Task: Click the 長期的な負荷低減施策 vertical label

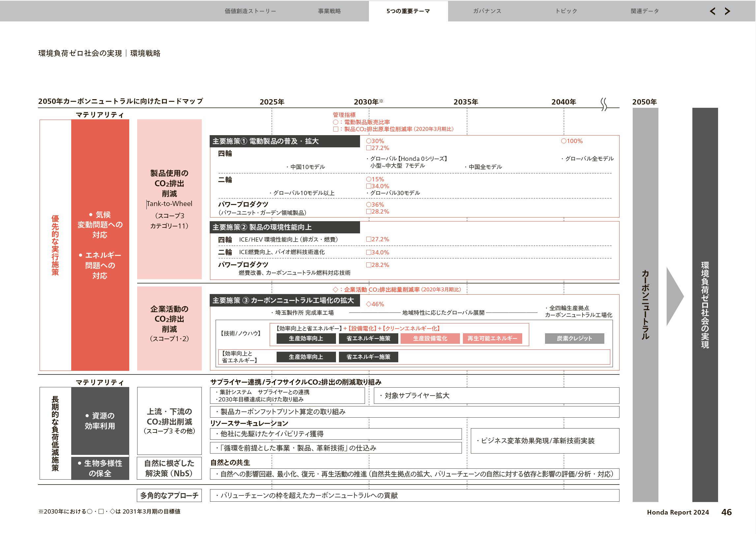Action: 55,433
